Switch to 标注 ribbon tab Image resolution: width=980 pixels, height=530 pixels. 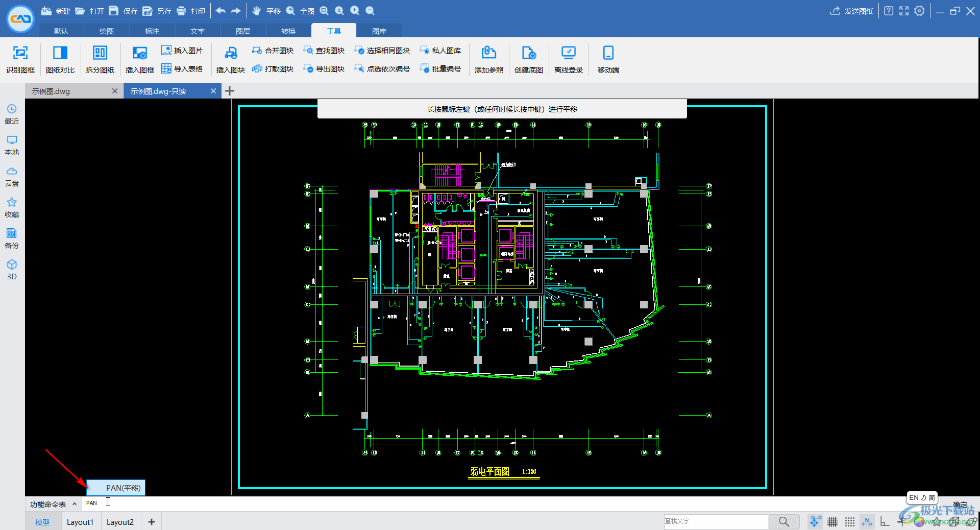pos(152,31)
